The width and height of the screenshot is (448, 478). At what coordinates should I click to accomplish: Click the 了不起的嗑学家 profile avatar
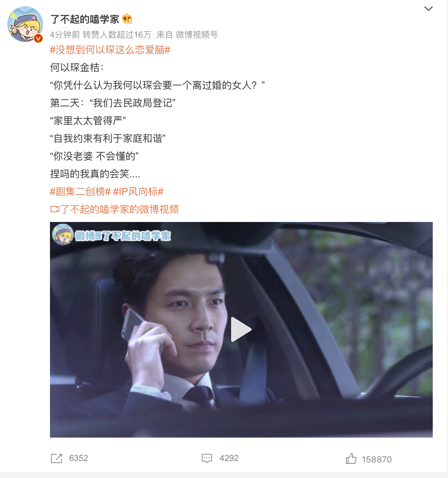coord(25,24)
